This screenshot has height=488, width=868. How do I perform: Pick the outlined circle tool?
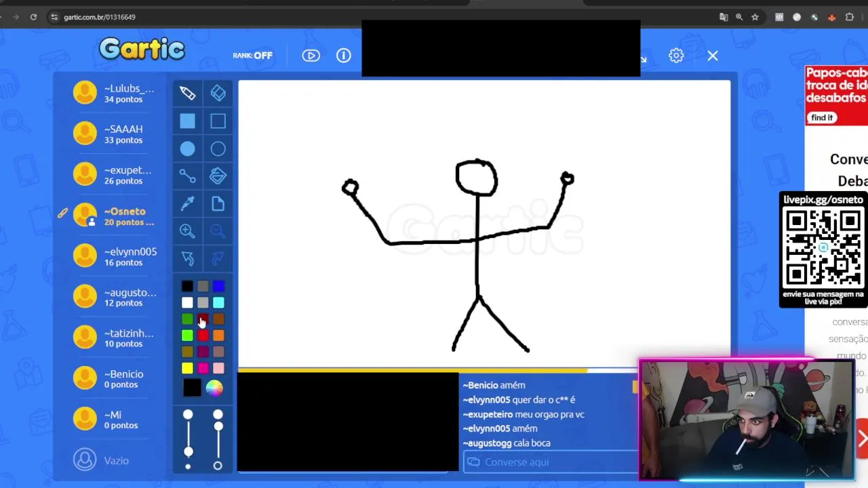click(218, 149)
